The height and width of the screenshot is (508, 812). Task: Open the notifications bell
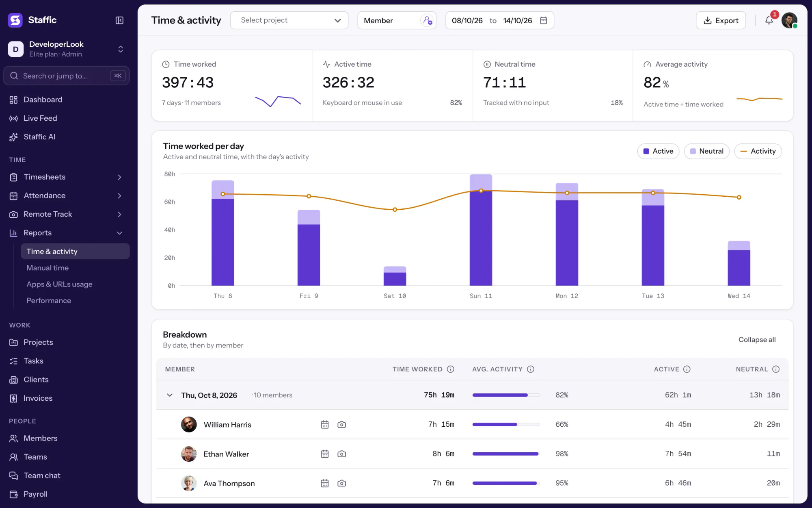769,20
